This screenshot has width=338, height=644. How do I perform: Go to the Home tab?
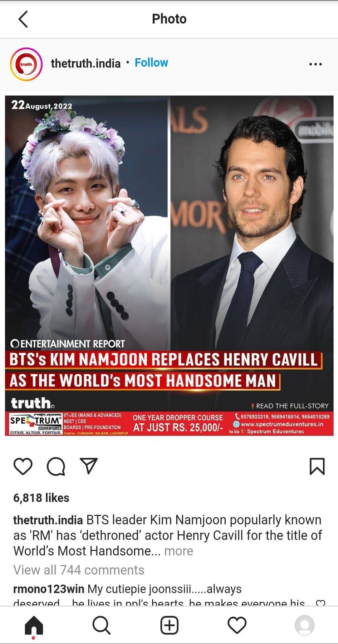click(x=34, y=625)
